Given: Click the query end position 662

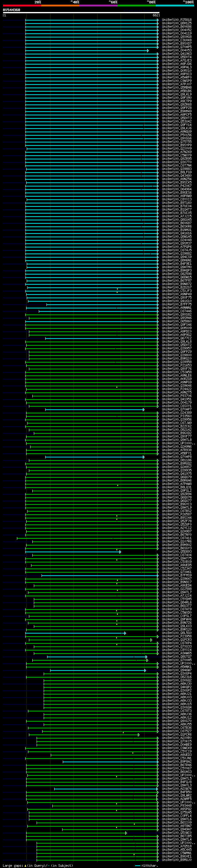Looking at the screenshot, I should pos(155,15).
